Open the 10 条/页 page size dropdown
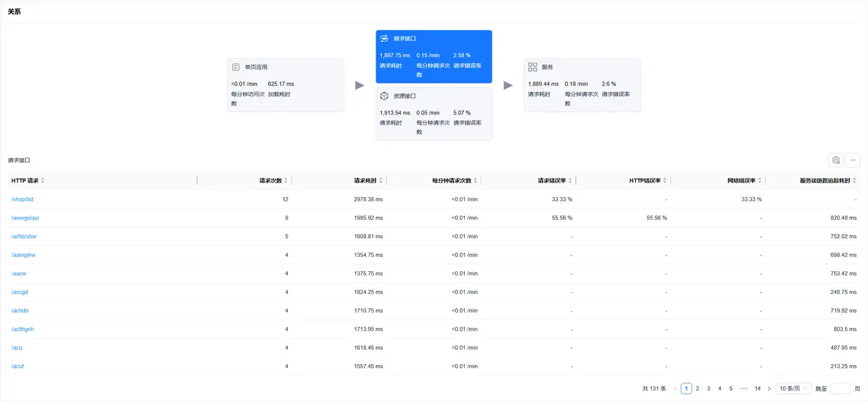Screen dimensions: 868x402 click(793, 389)
